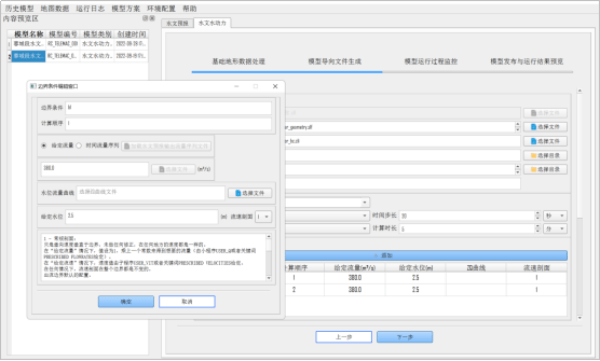Open the 计算时长 unit dropdown
The width and height of the screenshot is (600, 361).
click(x=555, y=229)
